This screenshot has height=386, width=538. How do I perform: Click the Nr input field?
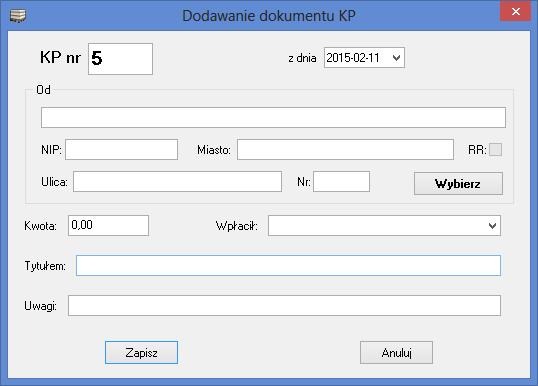click(x=341, y=182)
